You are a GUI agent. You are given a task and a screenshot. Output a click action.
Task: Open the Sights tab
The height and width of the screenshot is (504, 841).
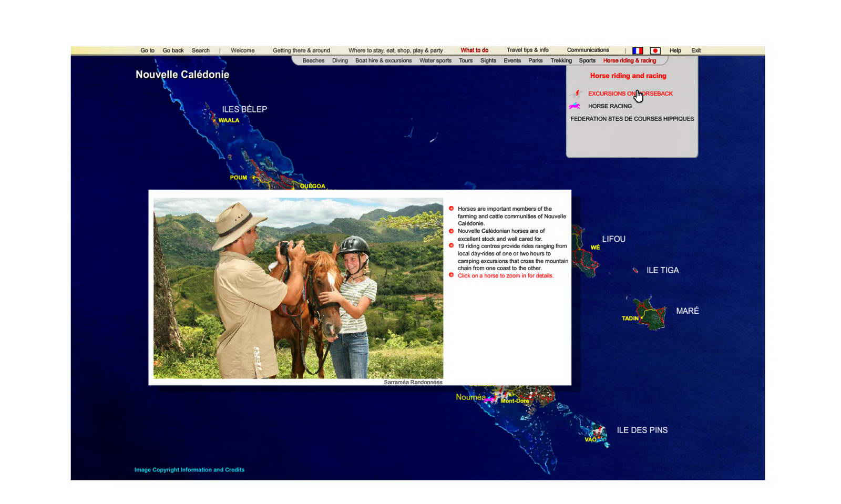click(488, 60)
